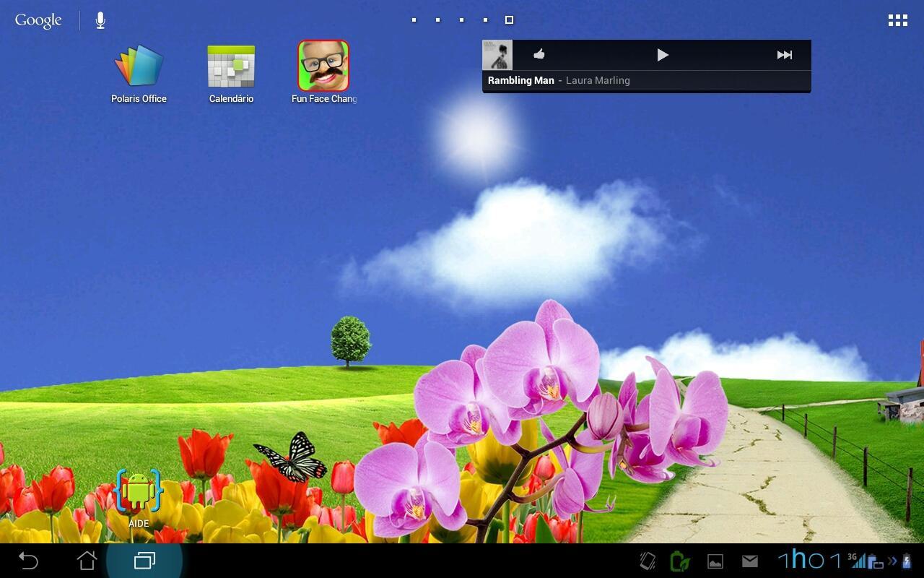Skip to the next track in the widget

tap(785, 54)
